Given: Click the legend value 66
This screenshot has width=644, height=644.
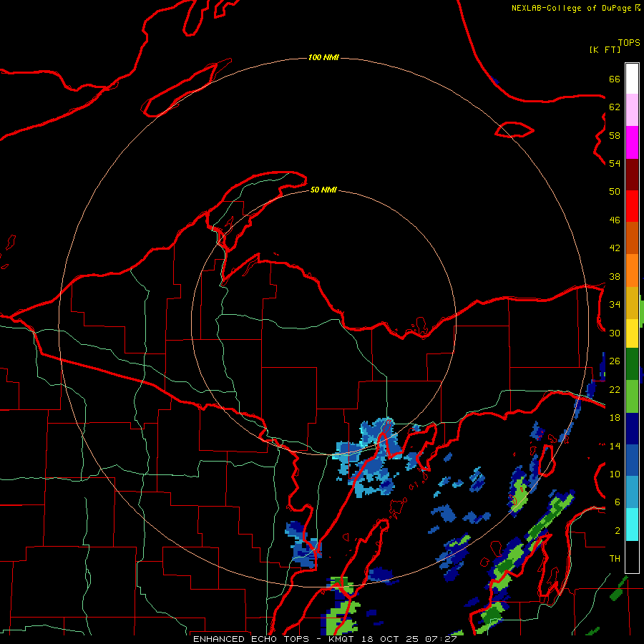Looking at the screenshot, I should pyautogui.click(x=615, y=79).
